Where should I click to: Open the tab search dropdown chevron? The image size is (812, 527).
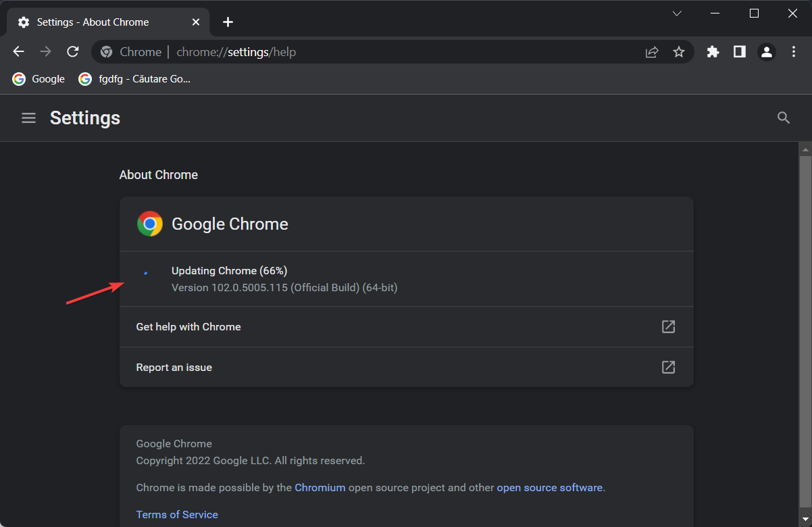[677, 14]
